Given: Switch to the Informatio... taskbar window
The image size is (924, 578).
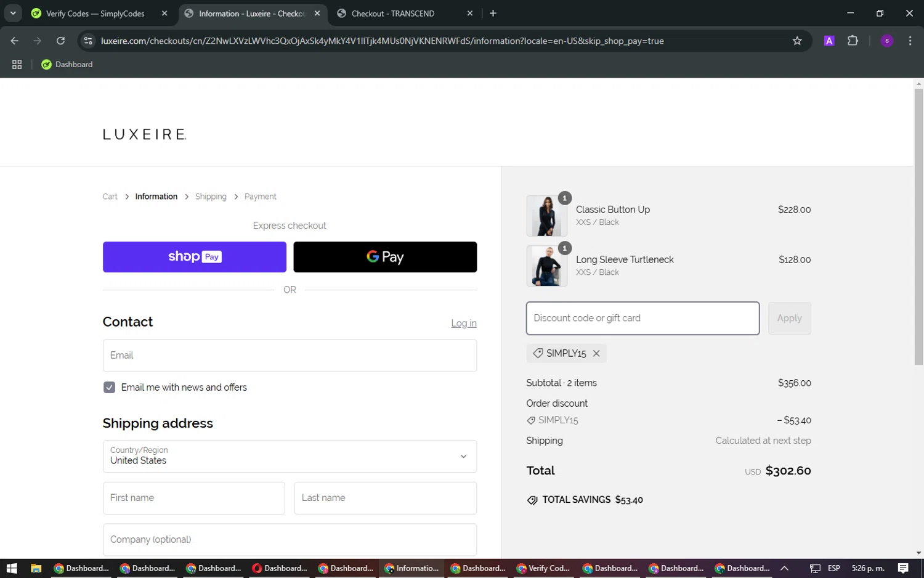Looking at the screenshot, I should (411, 568).
